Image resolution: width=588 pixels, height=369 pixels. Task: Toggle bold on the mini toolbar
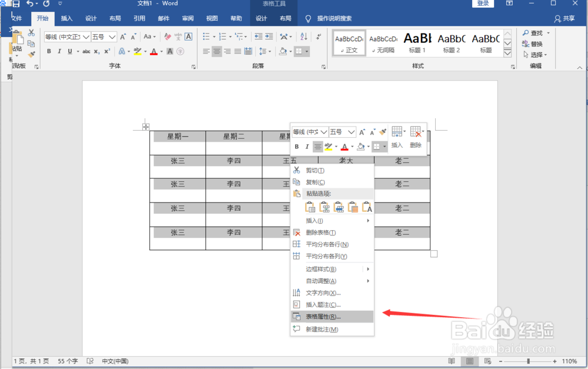click(x=297, y=147)
